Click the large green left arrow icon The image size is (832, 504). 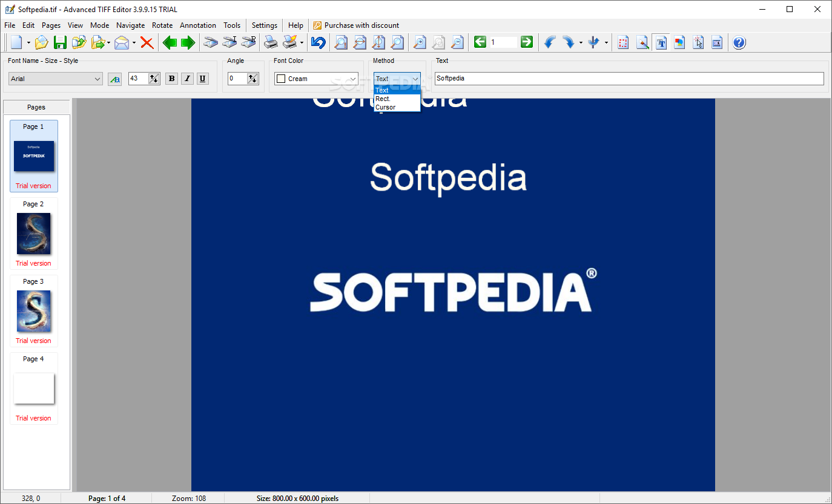pos(170,42)
